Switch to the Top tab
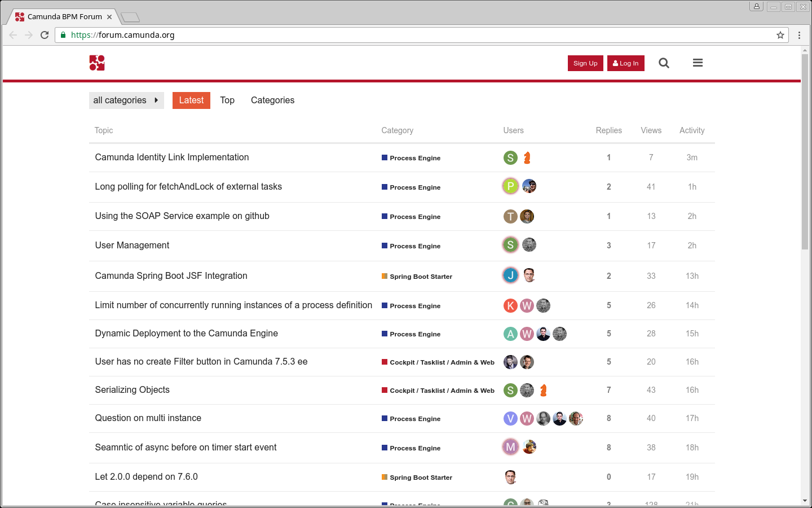The image size is (812, 508). [227, 100]
